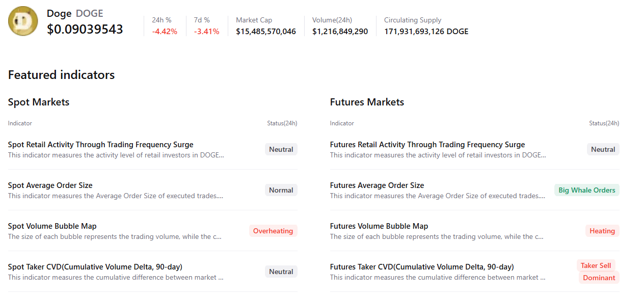Click Neutral badge for Spot Taker CVD
This screenshot has width=644, height=297.
pyautogui.click(x=281, y=272)
